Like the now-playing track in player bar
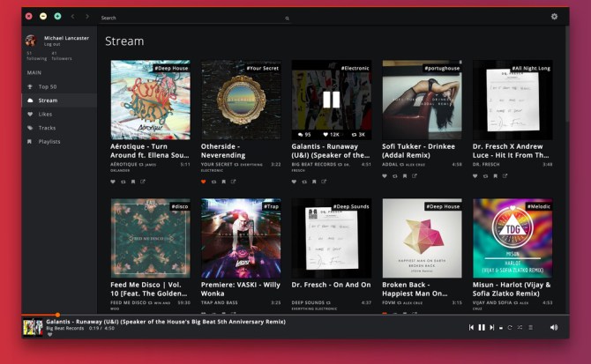Image resolution: width=591 pixels, height=364 pixels. pyautogui.click(x=49, y=335)
